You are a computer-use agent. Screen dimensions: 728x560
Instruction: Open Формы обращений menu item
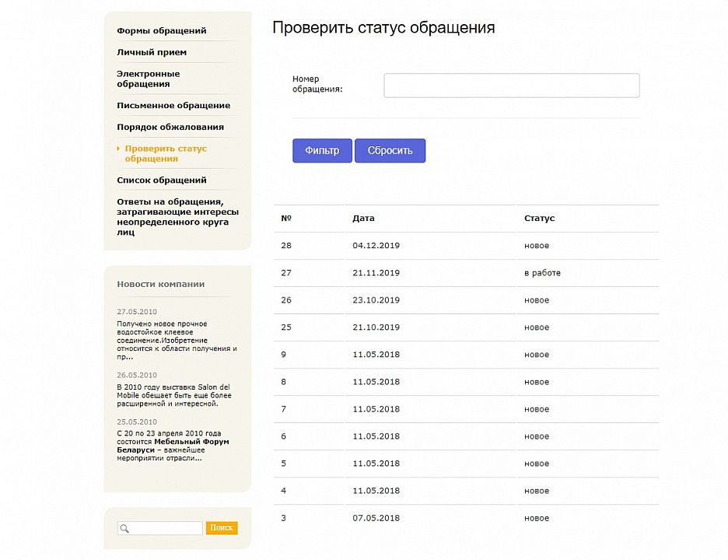(x=162, y=30)
